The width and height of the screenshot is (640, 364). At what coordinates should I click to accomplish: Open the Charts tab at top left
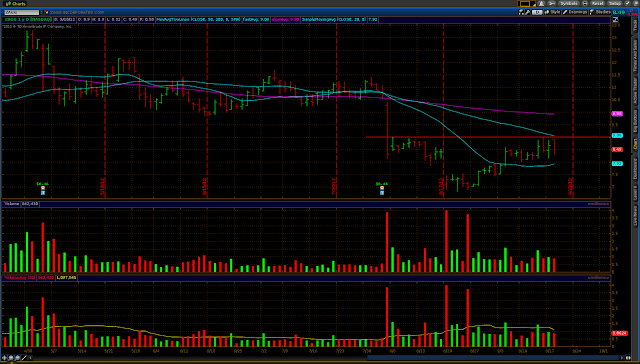pos(16,3)
